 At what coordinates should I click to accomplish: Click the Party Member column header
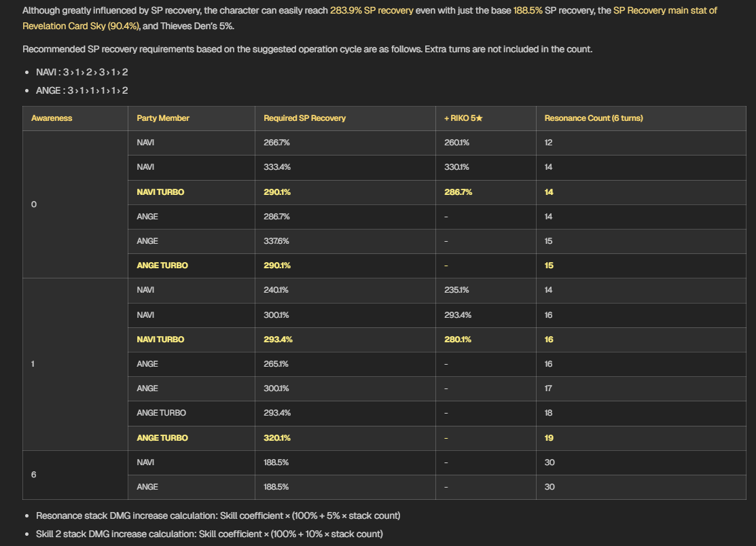(163, 118)
